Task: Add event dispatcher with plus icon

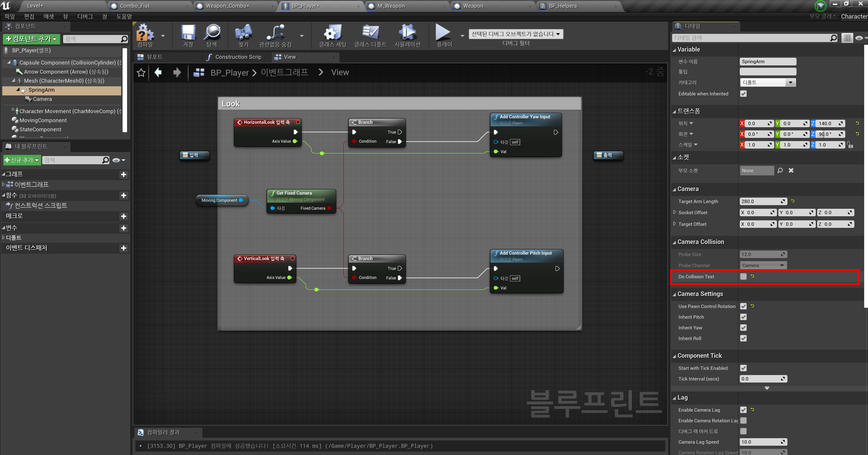Action: pyautogui.click(x=123, y=248)
